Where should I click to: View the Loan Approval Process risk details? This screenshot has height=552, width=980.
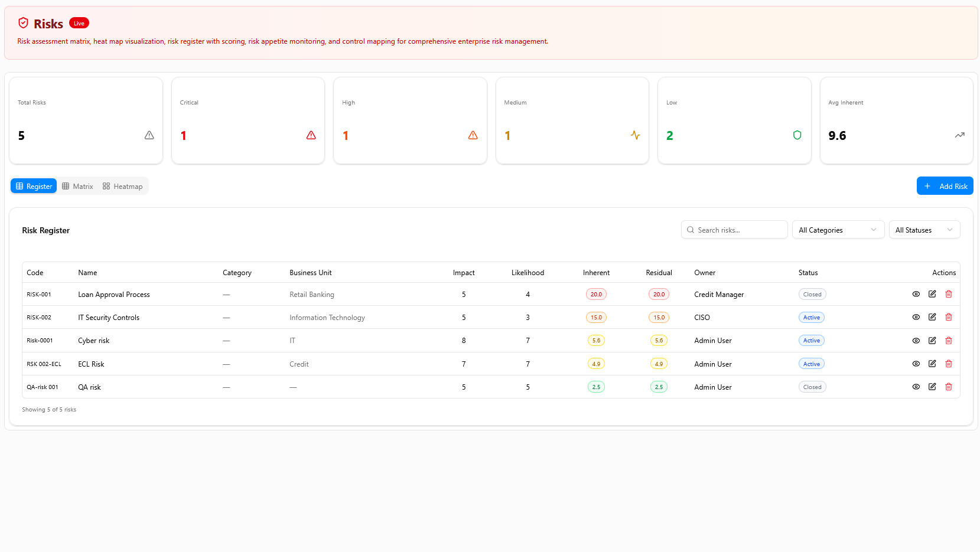coord(916,294)
